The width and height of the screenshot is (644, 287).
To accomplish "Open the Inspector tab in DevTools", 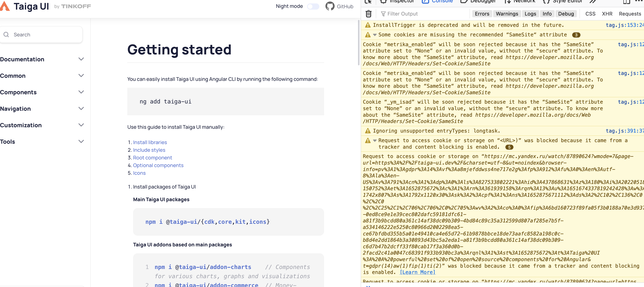I will 397,1.
